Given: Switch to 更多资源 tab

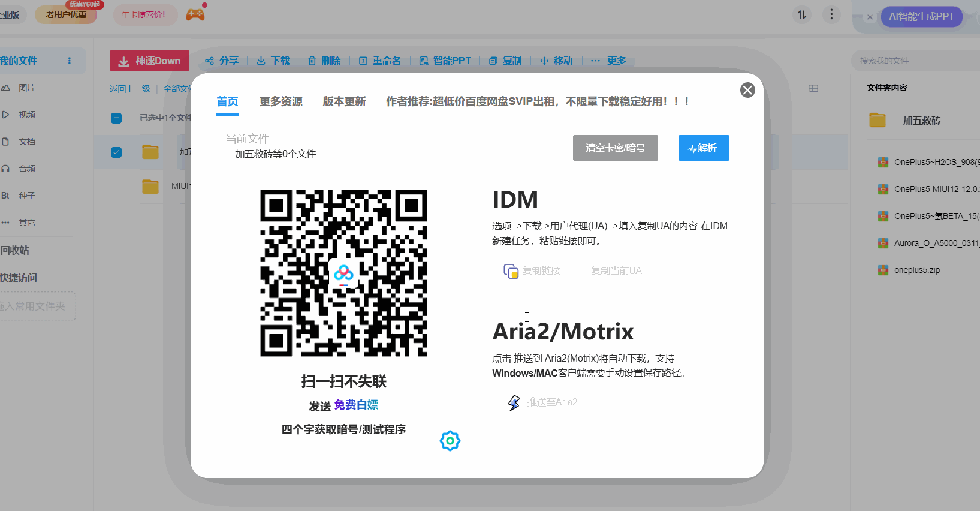Looking at the screenshot, I should (281, 101).
